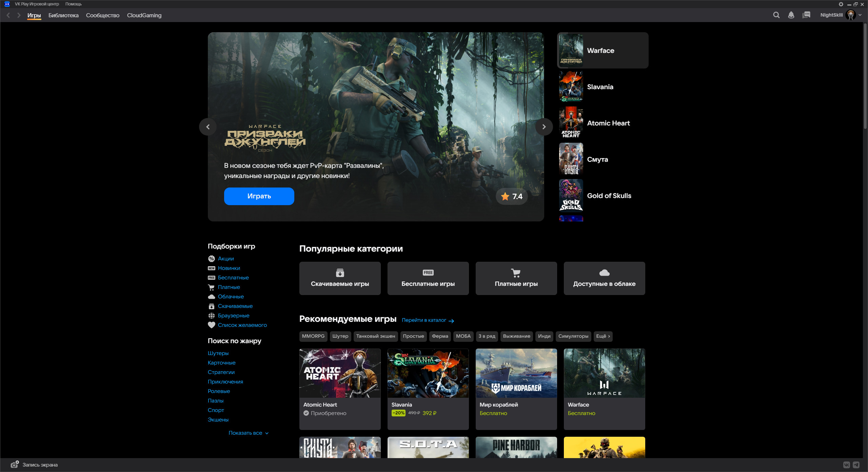The height and width of the screenshot is (472, 868).
Task: Click the cloud icon for Доступные в облаке
Action: click(x=604, y=273)
